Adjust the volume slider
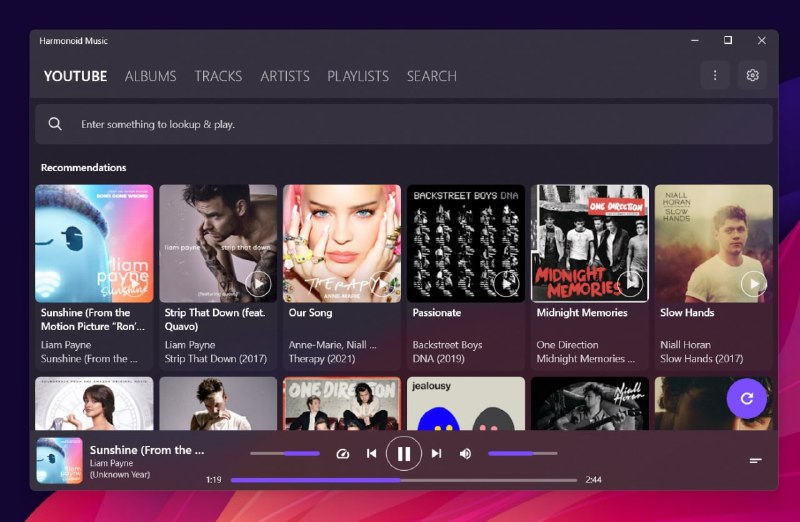This screenshot has height=522, width=800. tap(522, 453)
